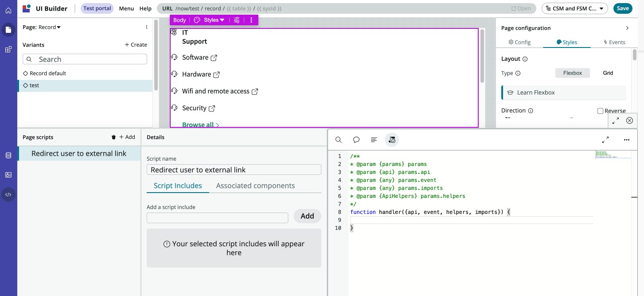Click the Variants search field
This screenshot has height=296, width=644.
85,59
